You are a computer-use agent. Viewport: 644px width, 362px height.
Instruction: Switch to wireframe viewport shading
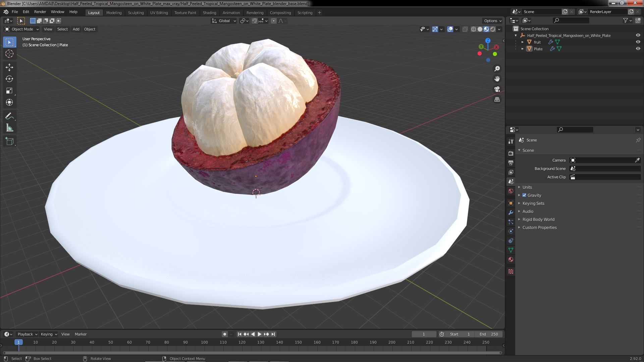[x=474, y=29]
